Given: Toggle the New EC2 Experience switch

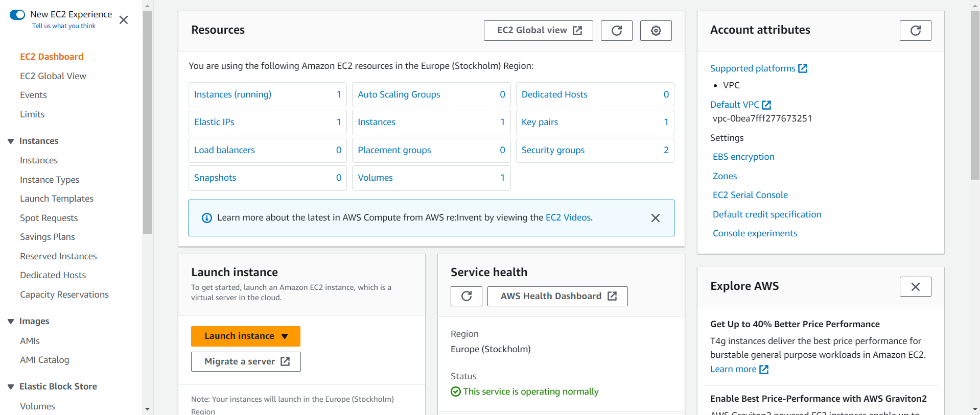Looking at the screenshot, I should 17,15.
